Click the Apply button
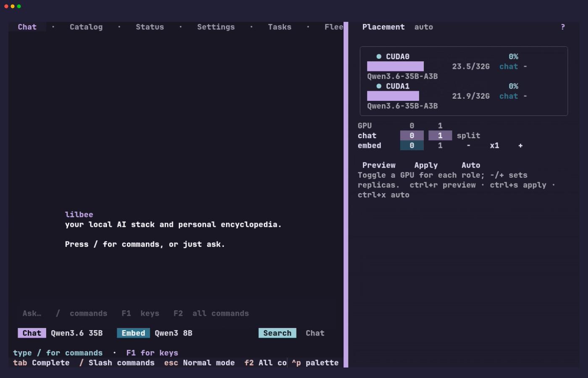The width and height of the screenshot is (588, 378). click(426, 165)
